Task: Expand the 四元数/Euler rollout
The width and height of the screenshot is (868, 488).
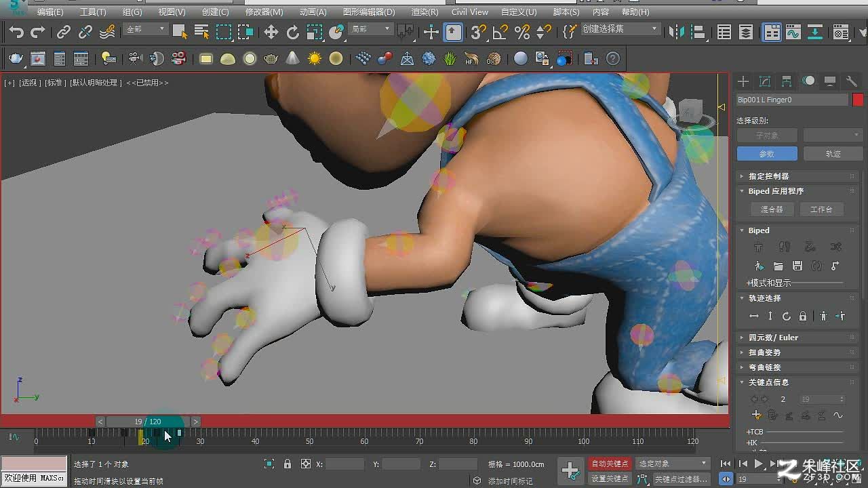Action: [797, 338]
